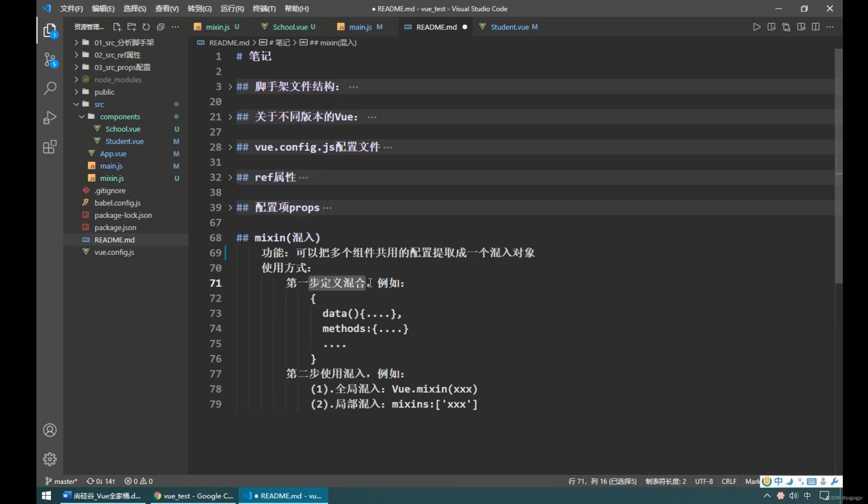Refresh the explorer file tree
Screen dimensions: 868x504
pyautogui.click(x=146, y=27)
